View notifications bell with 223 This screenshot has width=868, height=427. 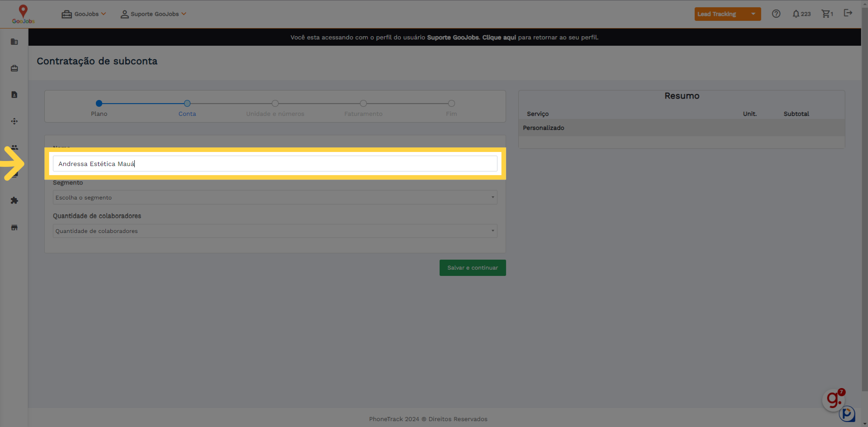coord(802,14)
